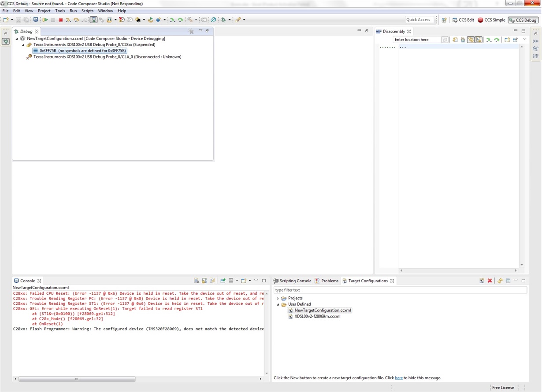The image size is (542, 392).
Task: Toggle the pressed connect-target toolbar button
Action: coord(93,20)
